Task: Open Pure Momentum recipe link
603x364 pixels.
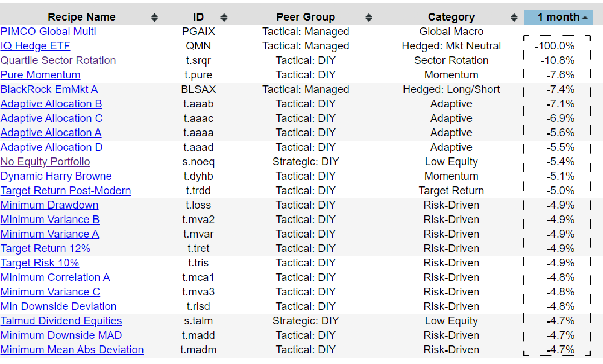Action: (41, 75)
